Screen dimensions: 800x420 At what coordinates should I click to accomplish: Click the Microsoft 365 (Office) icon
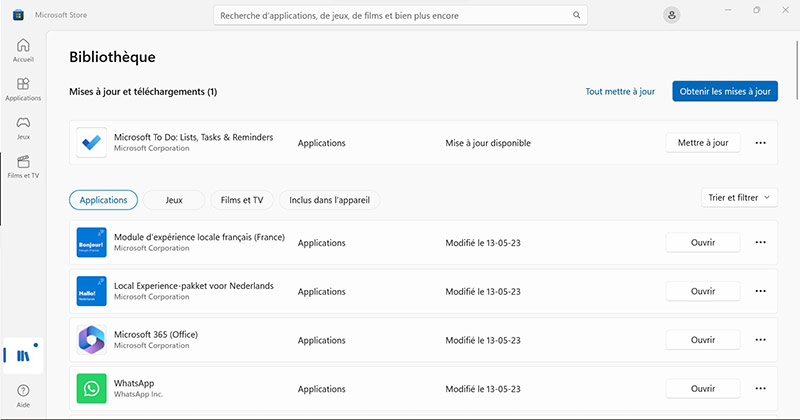[92, 340]
